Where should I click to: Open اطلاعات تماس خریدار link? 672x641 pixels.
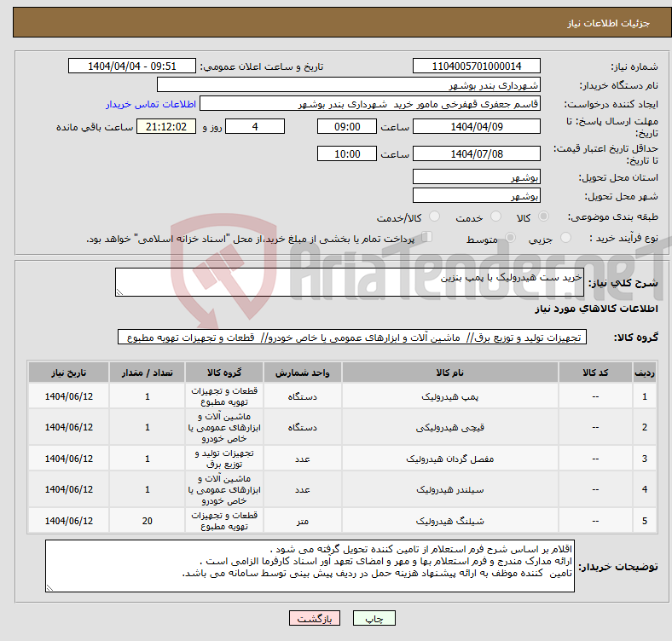(151, 104)
